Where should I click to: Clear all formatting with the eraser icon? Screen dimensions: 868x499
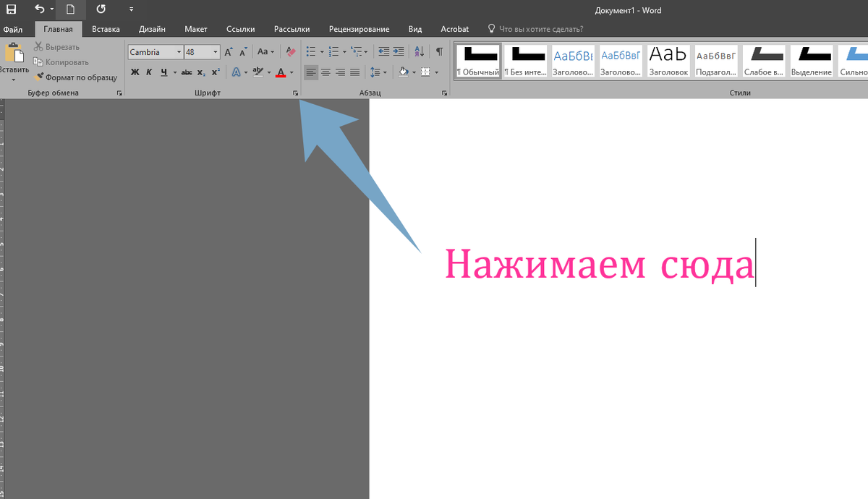pyautogui.click(x=290, y=51)
